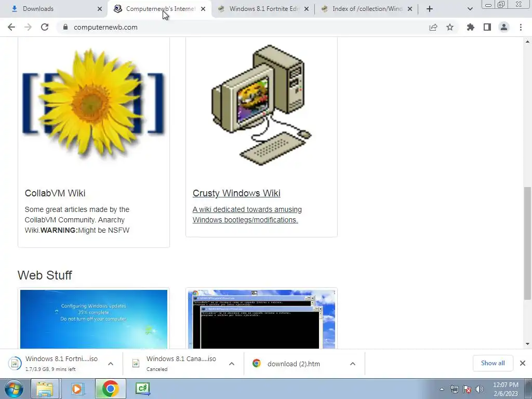Show hidden system tray icons arrow
The width and height of the screenshot is (532, 399).
click(x=442, y=389)
